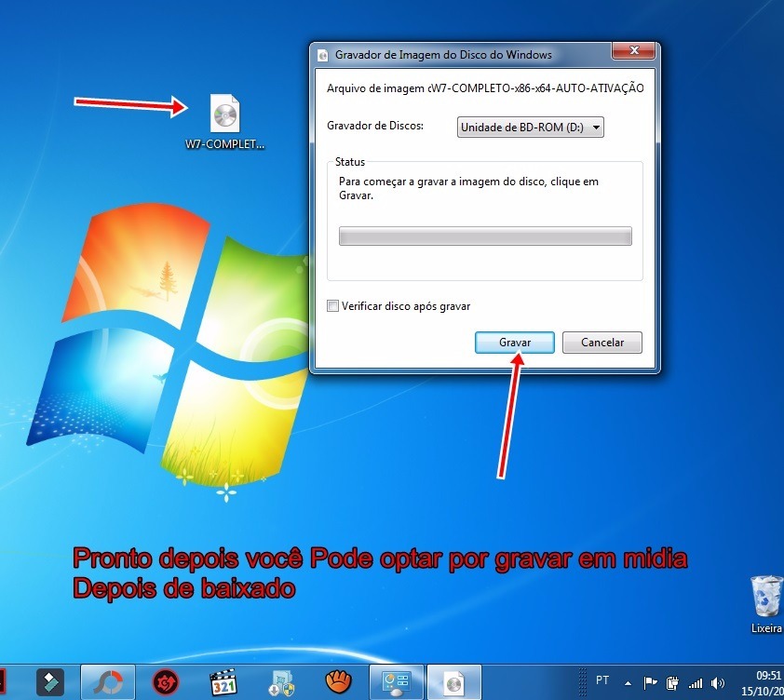Launch the orange baseball glove taskbar icon
Image resolution: width=784 pixels, height=700 pixels.
[x=339, y=681]
